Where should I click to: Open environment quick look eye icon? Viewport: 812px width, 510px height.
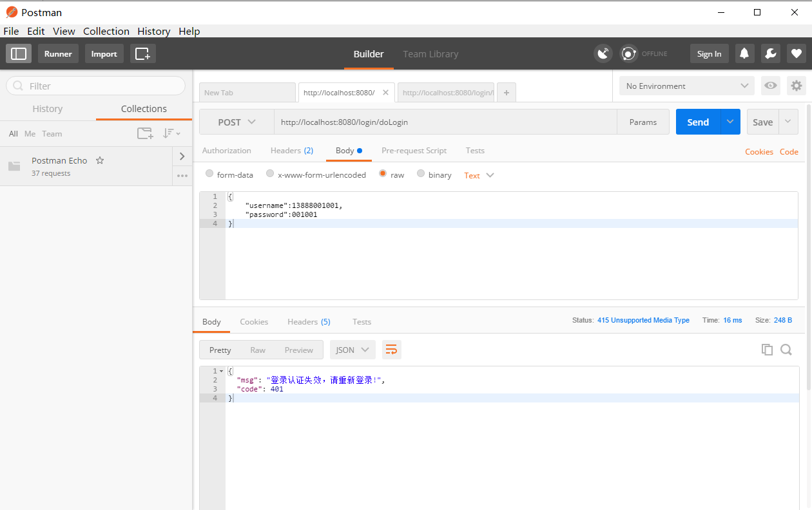click(771, 86)
